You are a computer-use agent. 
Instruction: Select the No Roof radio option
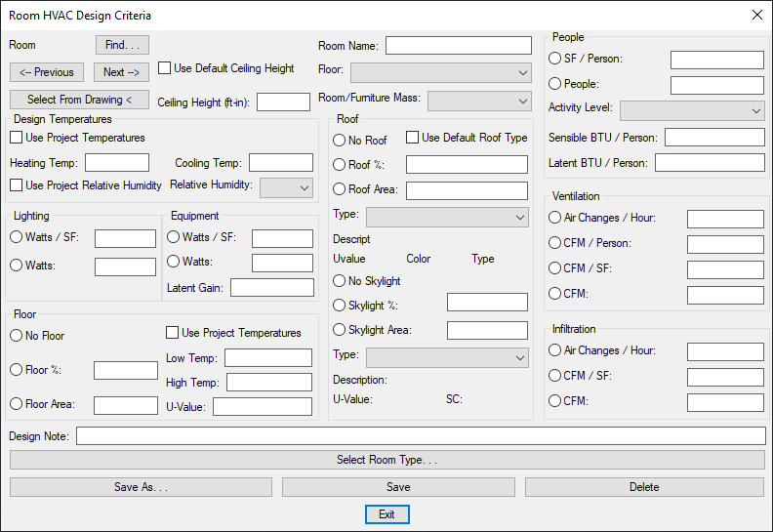[339, 140]
